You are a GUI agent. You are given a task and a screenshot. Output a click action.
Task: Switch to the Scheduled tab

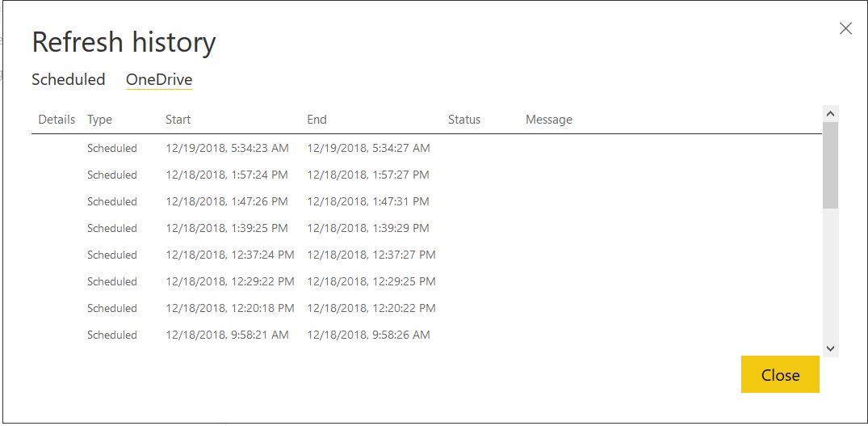coord(68,80)
